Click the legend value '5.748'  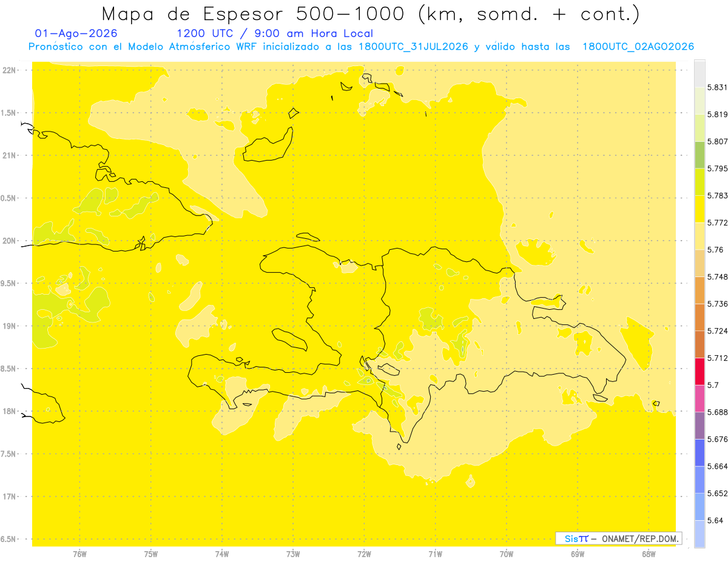[718, 276]
